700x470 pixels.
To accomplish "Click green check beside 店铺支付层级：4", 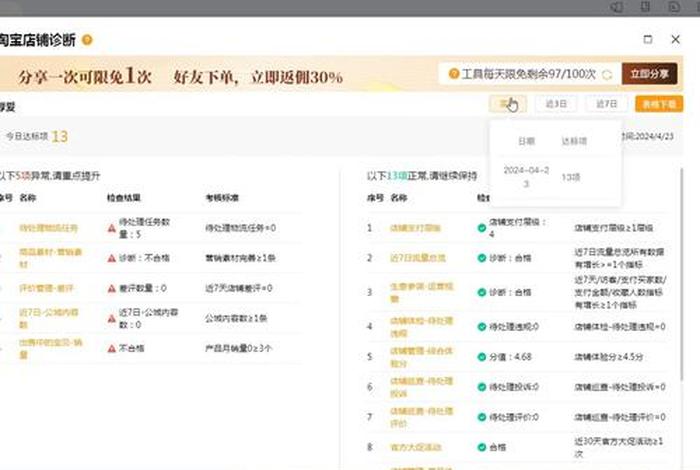I will point(482,228).
